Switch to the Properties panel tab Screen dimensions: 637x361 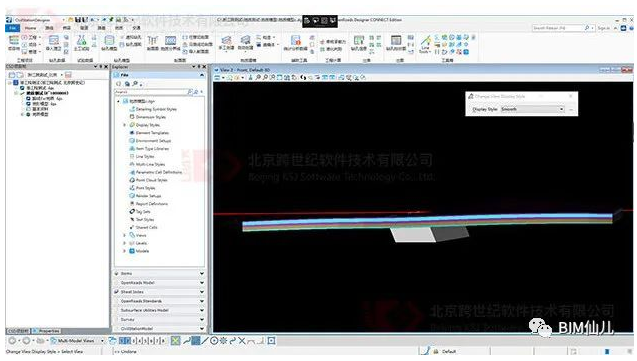pos(47,331)
